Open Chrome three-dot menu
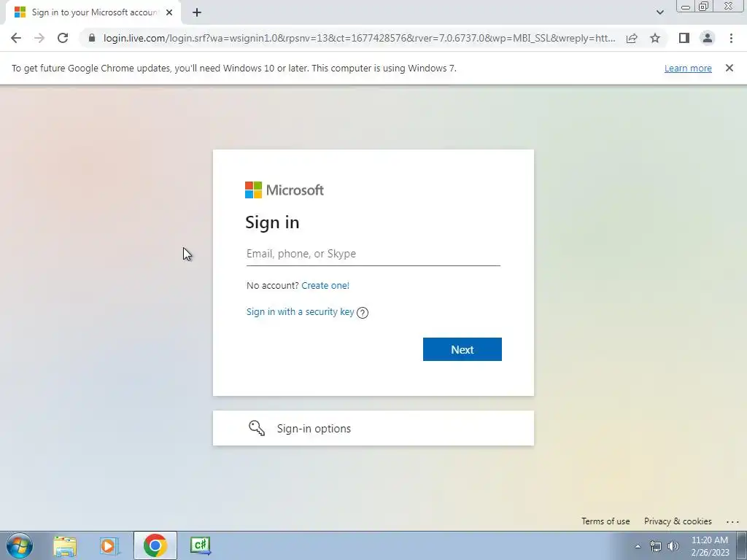 [x=731, y=38]
